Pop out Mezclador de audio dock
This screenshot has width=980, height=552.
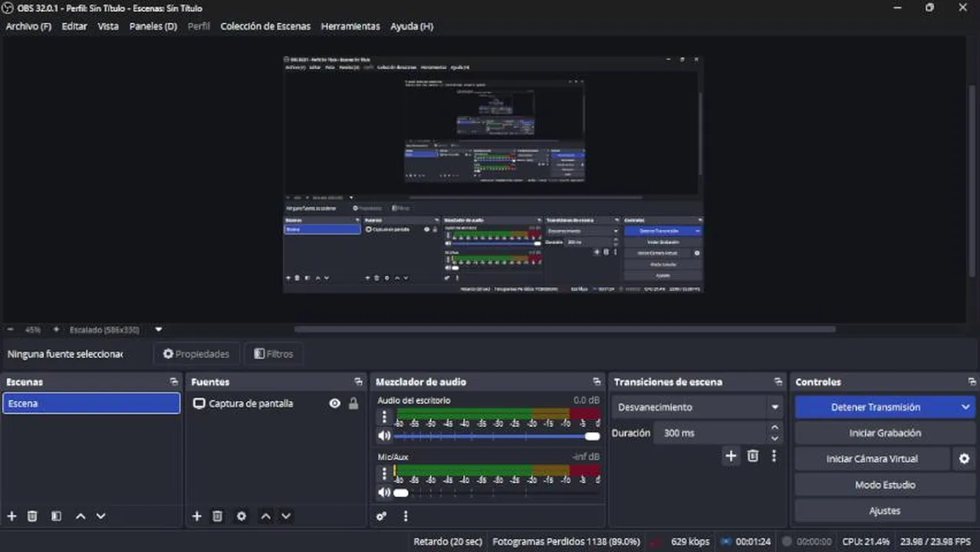597,381
